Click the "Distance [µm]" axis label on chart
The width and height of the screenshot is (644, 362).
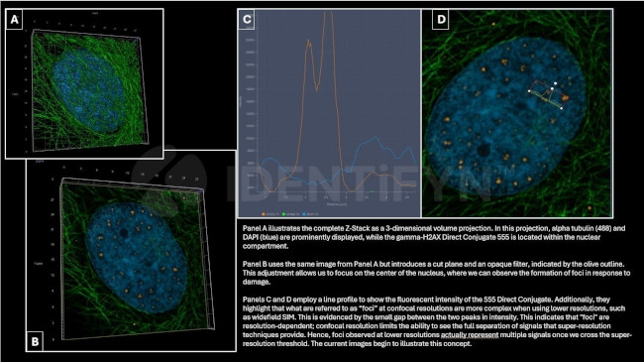(338, 203)
